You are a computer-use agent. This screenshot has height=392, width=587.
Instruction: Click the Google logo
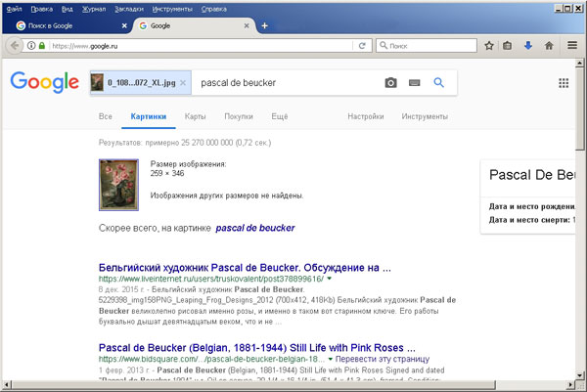[45, 82]
